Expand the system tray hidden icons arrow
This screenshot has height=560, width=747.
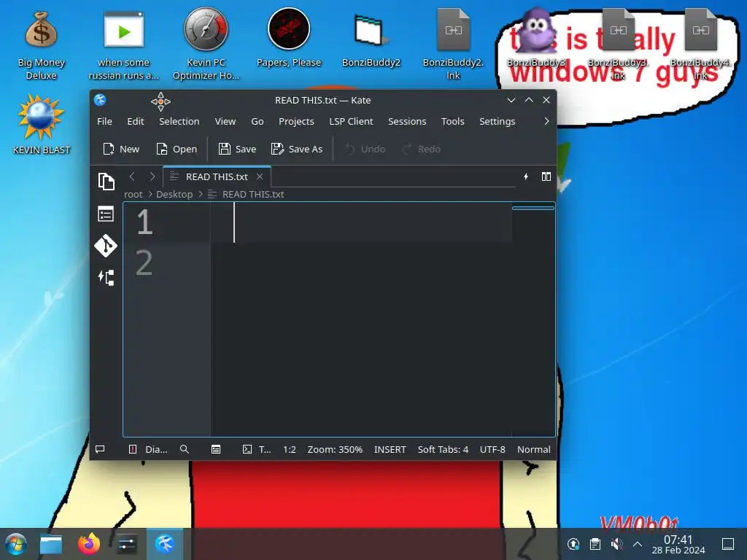pyautogui.click(x=637, y=544)
